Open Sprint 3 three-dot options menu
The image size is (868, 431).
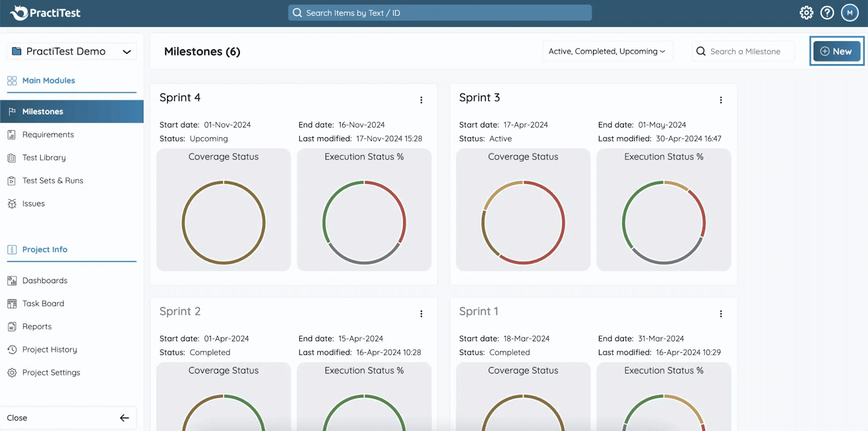pyautogui.click(x=720, y=100)
